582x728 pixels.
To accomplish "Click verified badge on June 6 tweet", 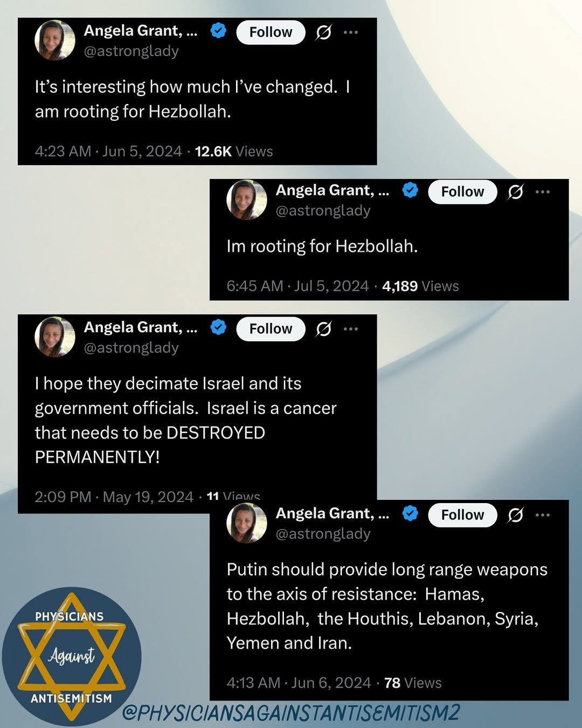I will 411,513.
